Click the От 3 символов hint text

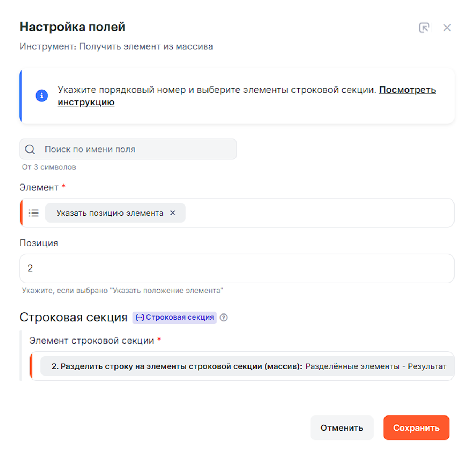[49, 167]
